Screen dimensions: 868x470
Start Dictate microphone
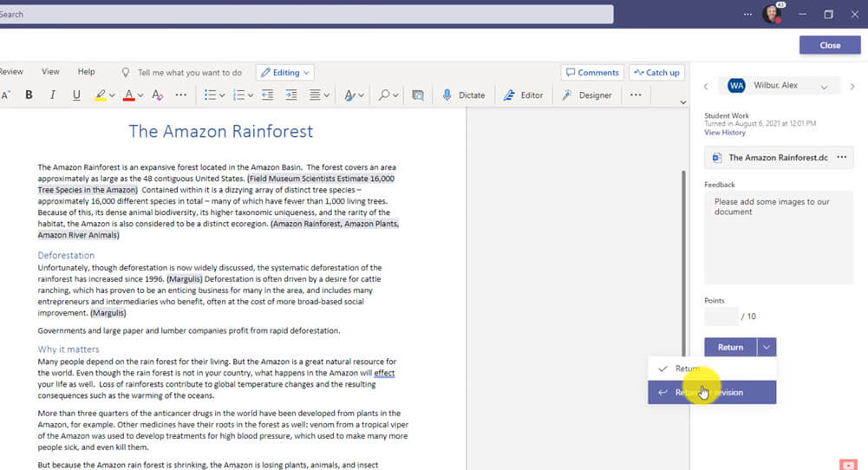coord(463,95)
